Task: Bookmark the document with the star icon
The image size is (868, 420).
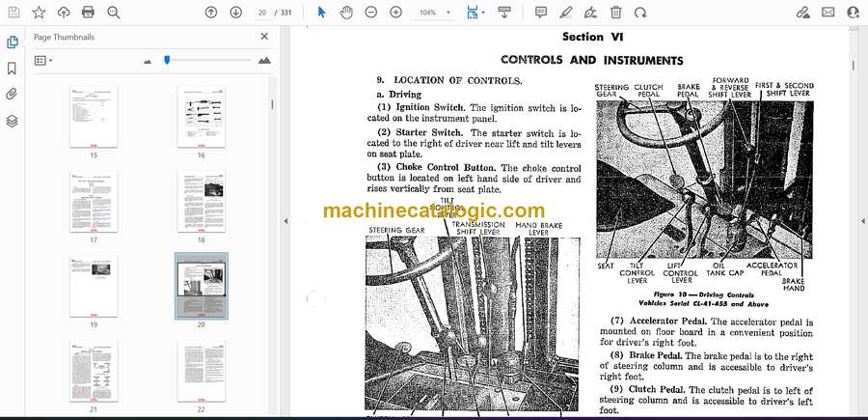Action: point(39,13)
